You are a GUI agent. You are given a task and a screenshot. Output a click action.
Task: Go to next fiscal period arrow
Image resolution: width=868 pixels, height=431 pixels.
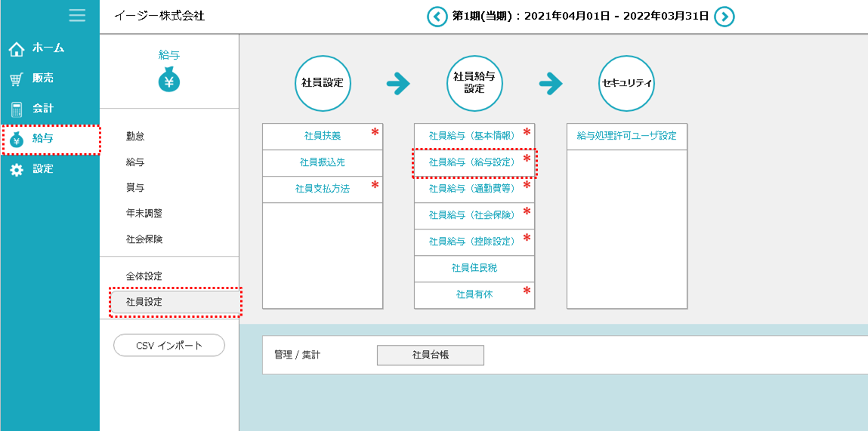tap(724, 17)
